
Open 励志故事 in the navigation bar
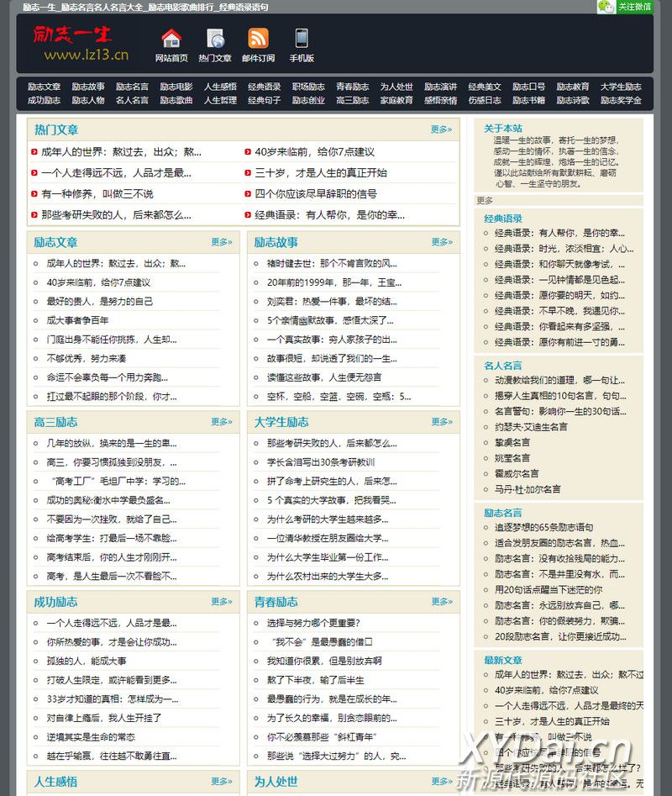[x=88, y=87]
